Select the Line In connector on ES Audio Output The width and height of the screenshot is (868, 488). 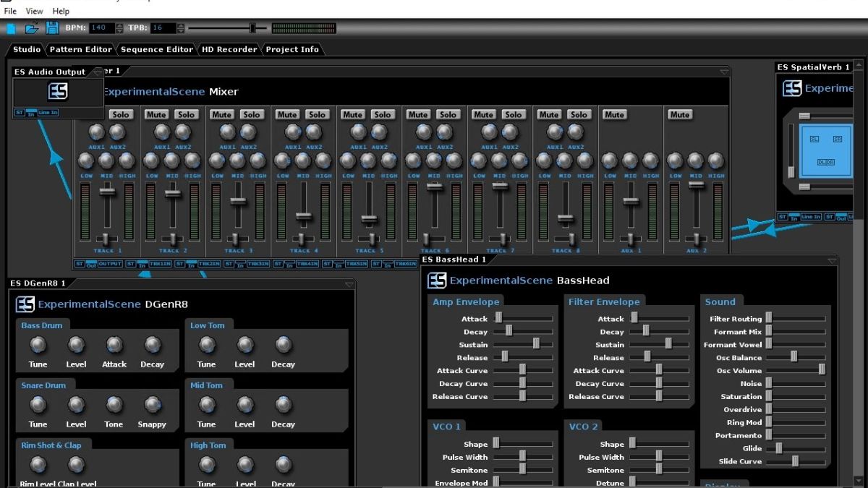(48, 113)
